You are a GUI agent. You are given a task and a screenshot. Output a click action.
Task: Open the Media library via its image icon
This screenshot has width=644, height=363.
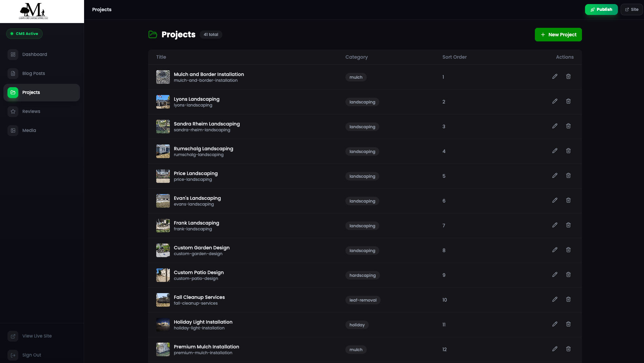13,130
